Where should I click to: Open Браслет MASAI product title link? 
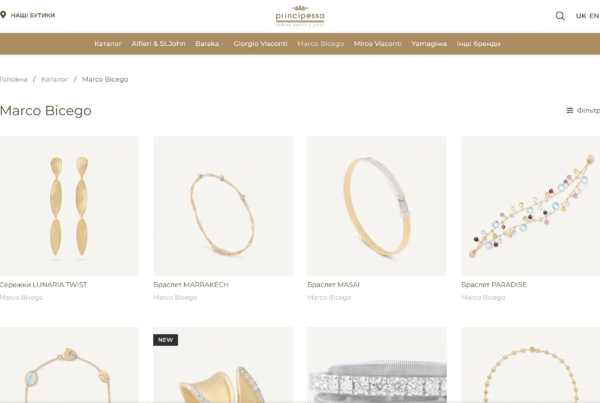(333, 285)
